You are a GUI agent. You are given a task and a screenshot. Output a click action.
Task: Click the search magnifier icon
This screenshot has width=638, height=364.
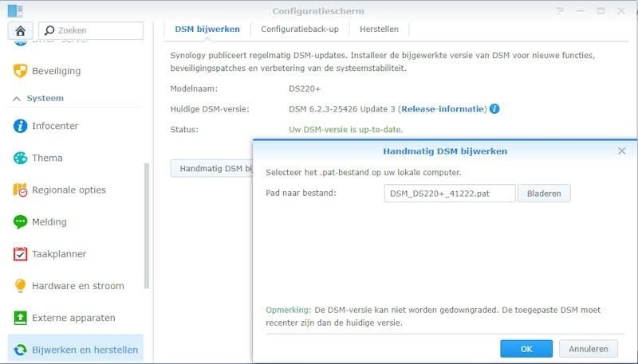(49, 30)
